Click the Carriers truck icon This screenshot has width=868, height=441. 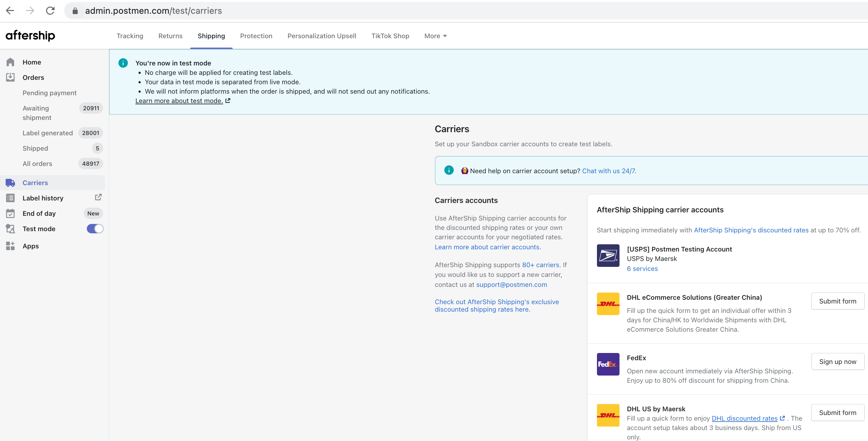tap(10, 183)
